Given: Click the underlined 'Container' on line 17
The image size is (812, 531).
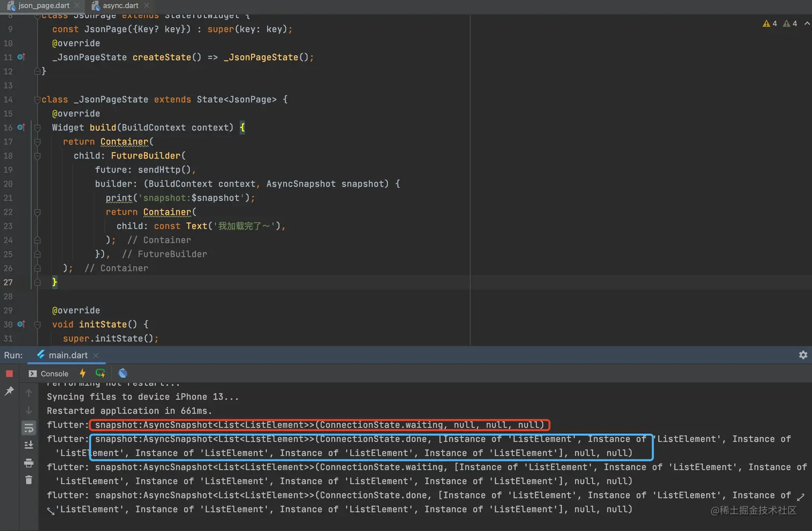Looking at the screenshot, I should click(x=124, y=142).
